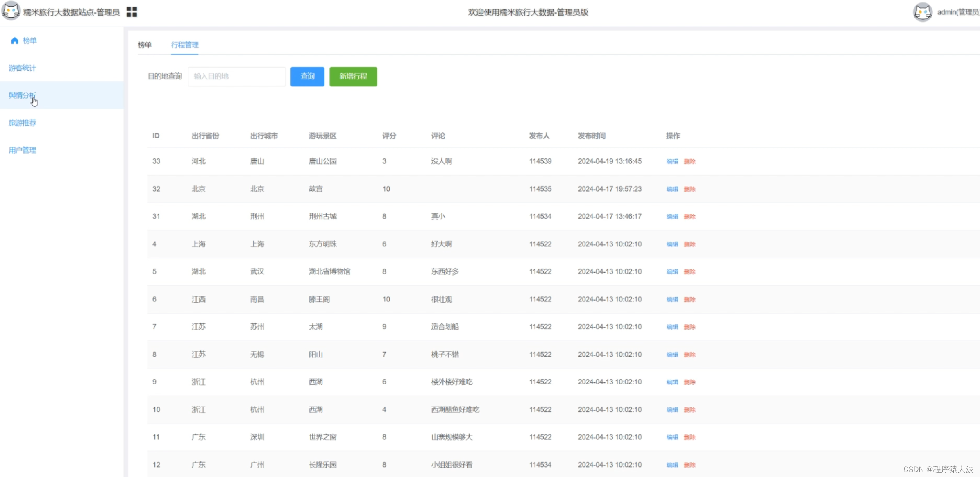Delete the 世界之窗 row

point(690,437)
